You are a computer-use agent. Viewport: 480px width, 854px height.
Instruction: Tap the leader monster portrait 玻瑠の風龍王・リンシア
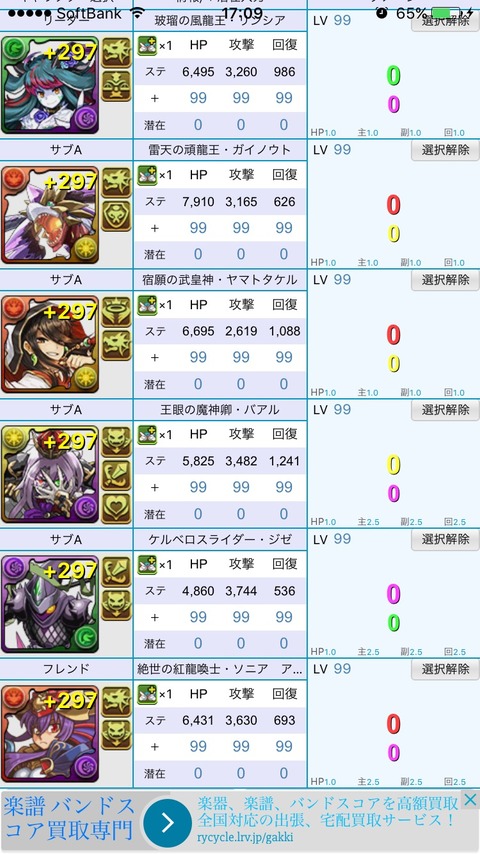50,85
